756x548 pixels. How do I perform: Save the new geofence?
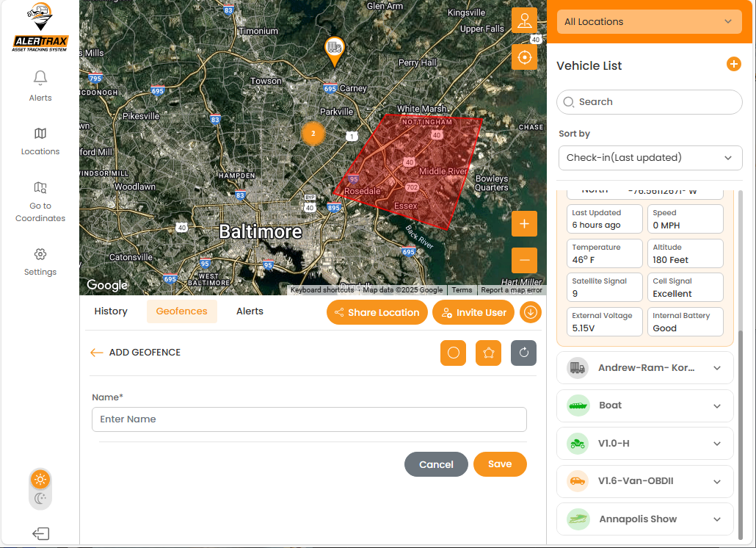coord(500,464)
